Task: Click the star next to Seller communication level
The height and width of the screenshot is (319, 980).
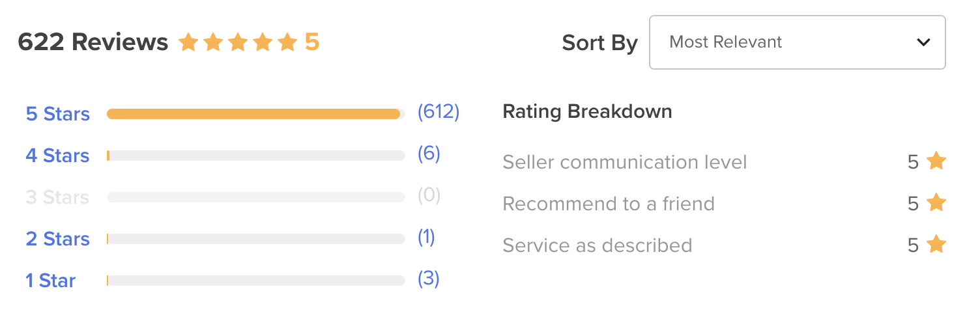Action: click(936, 161)
